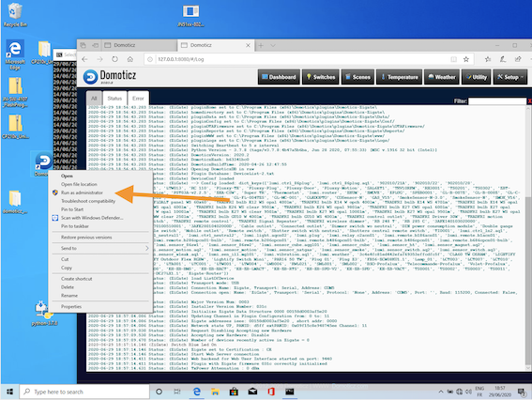Open the taskbar clock and date
Image resolution: width=532 pixels, height=400 pixels.
(x=500, y=392)
